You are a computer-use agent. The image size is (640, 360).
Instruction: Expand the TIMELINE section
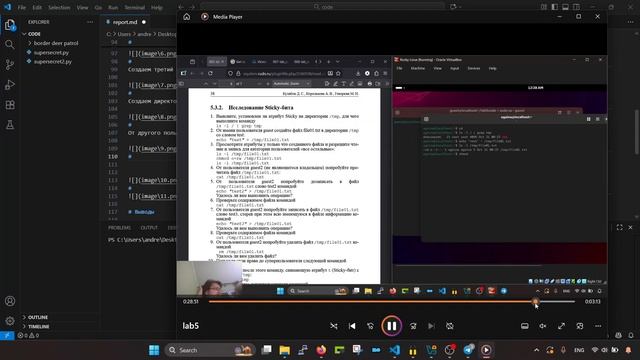[x=39, y=327]
